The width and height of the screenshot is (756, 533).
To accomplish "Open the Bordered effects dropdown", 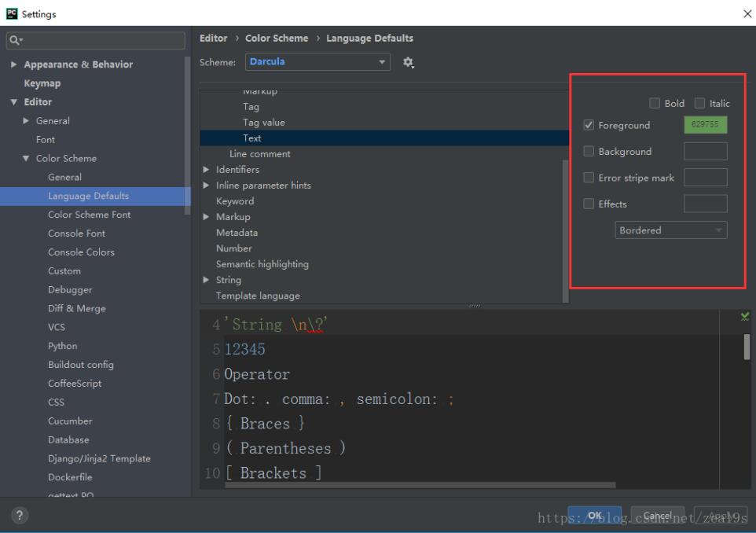I will (x=670, y=230).
